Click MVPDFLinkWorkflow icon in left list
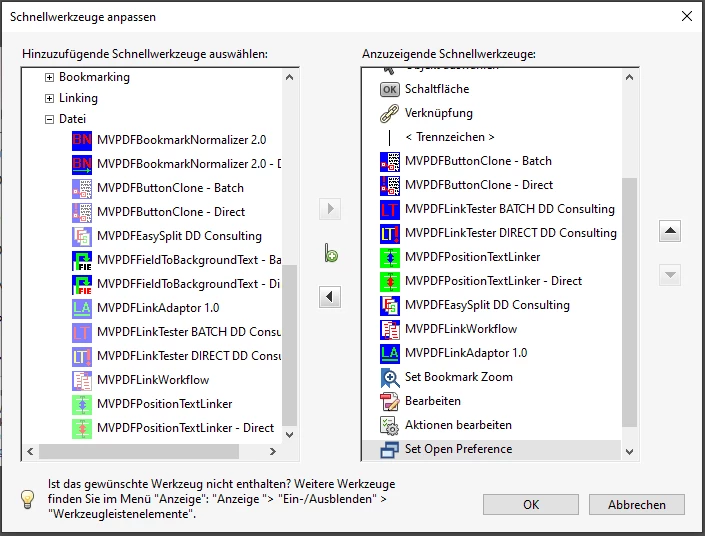 82,380
